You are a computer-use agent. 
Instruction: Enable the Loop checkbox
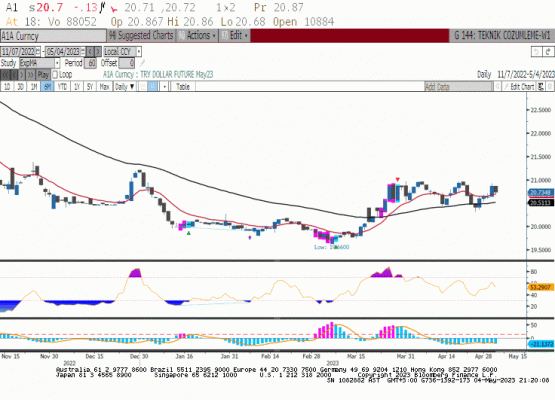[55, 75]
